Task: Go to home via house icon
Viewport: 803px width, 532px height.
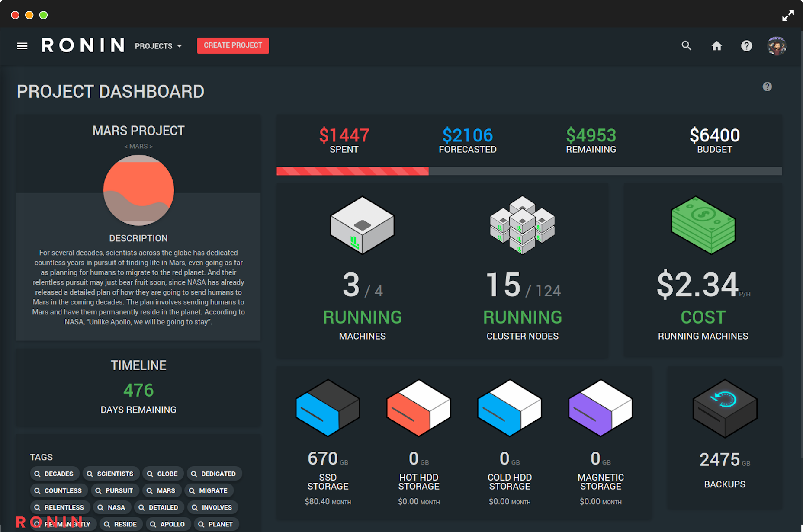Action: 716,46
